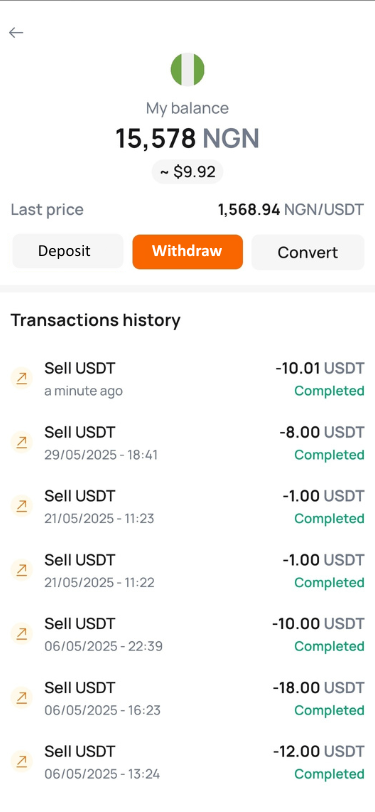This screenshot has width=375, height=812.
Task: Tap the orange Withdraw button
Action: [x=188, y=252]
